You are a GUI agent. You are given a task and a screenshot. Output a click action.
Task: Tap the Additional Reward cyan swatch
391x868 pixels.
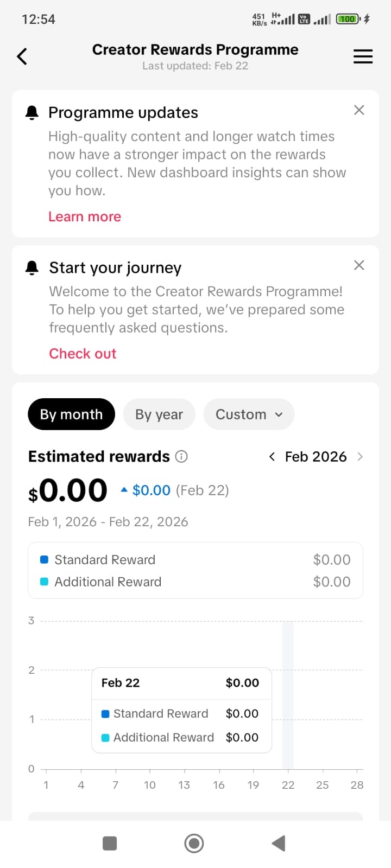pyautogui.click(x=45, y=582)
